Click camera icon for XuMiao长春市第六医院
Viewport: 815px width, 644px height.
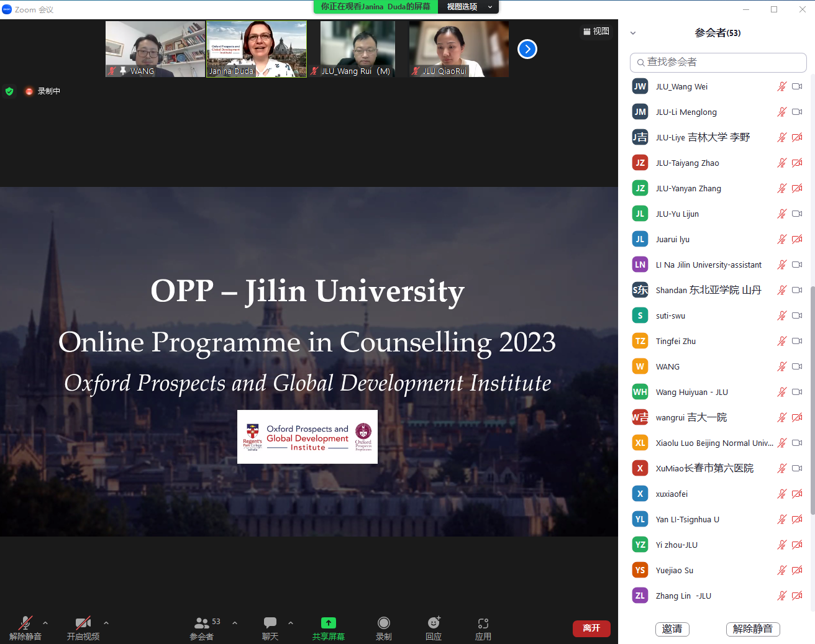click(x=797, y=468)
